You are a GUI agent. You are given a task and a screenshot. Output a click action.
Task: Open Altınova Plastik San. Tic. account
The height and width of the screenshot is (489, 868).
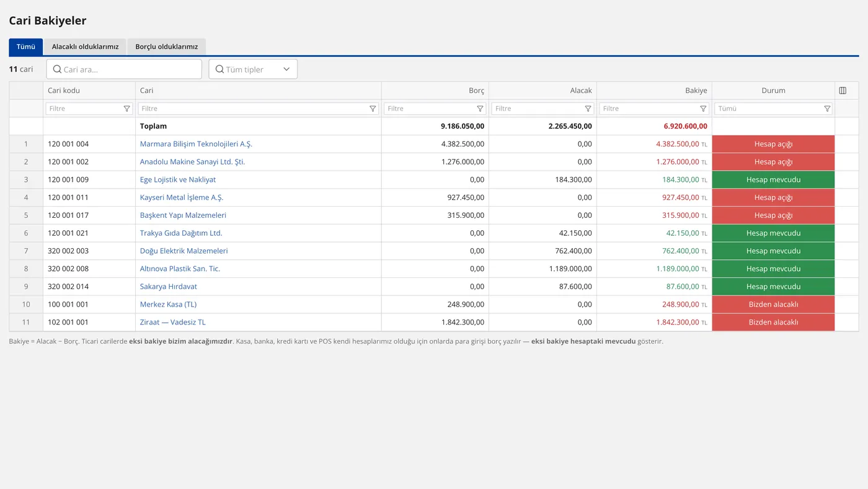180,269
